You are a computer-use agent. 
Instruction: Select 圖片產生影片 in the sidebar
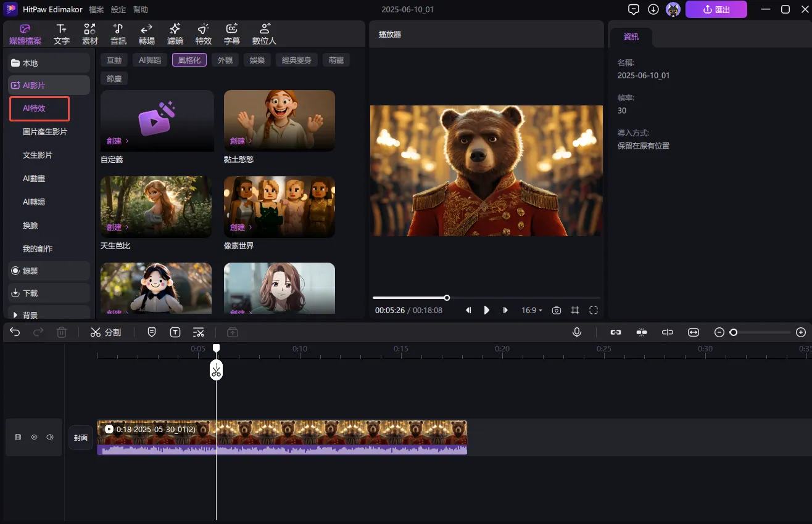45,132
